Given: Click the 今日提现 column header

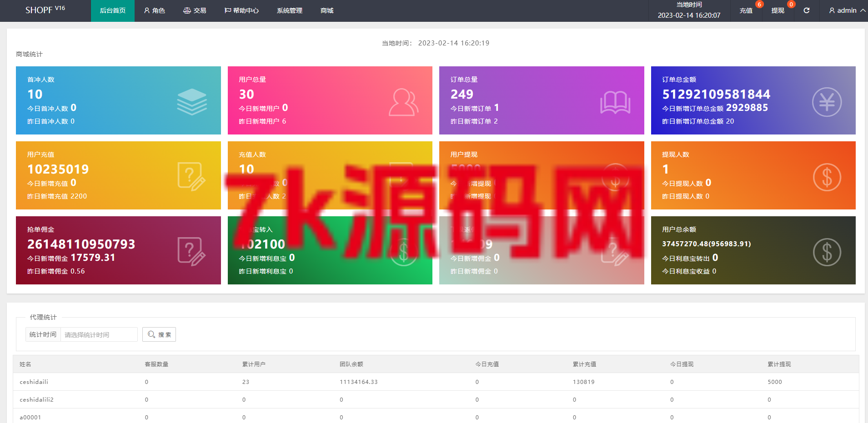Looking at the screenshot, I should click(682, 364).
